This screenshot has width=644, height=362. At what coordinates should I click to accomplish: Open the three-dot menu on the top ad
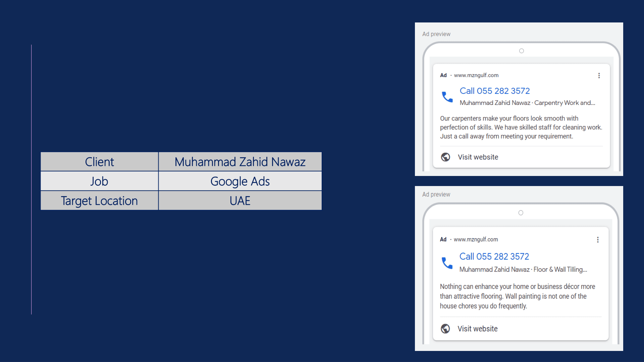tap(599, 75)
